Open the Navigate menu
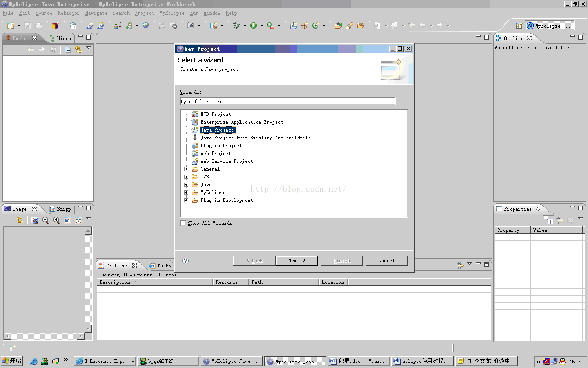The image size is (588, 368). click(x=96, y=13)
